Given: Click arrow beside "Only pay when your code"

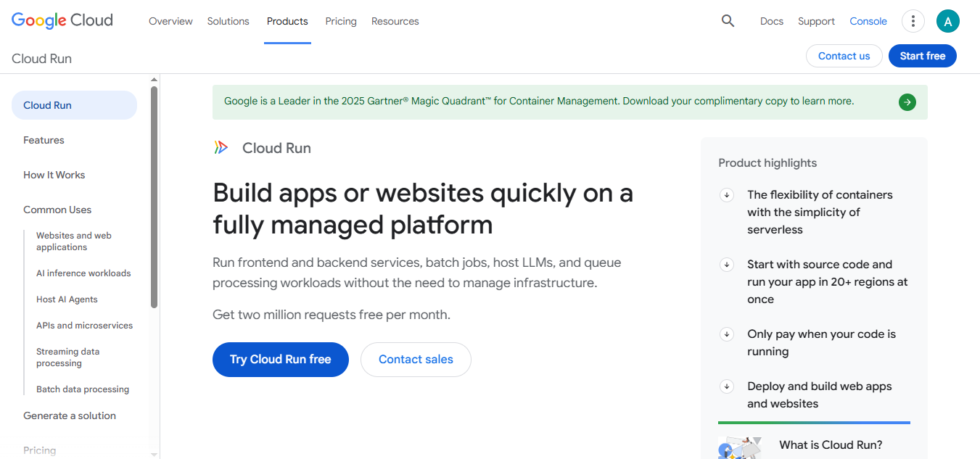Looking at the screenshot, I should [726, 334].
